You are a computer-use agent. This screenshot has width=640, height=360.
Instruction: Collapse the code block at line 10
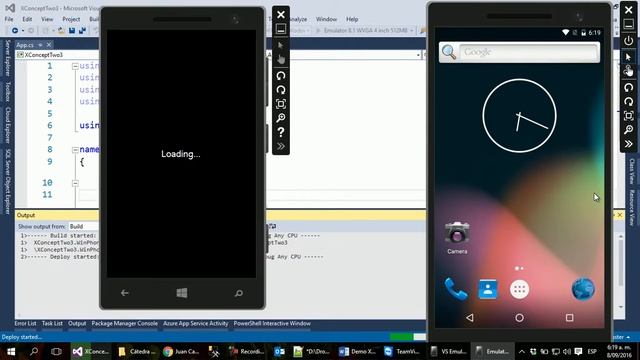tap(75, 183)
